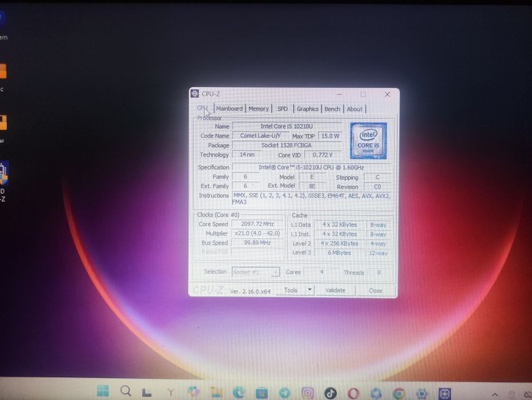Click Level 3 associativity 12-way
The image size is (532, 400).
(378, 253)
